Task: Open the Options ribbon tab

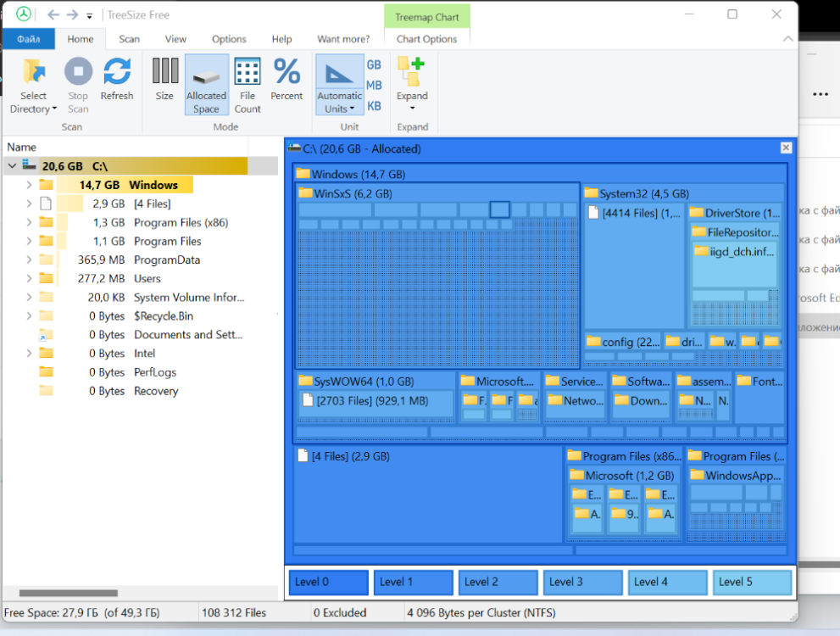Action: pos(229,39)
